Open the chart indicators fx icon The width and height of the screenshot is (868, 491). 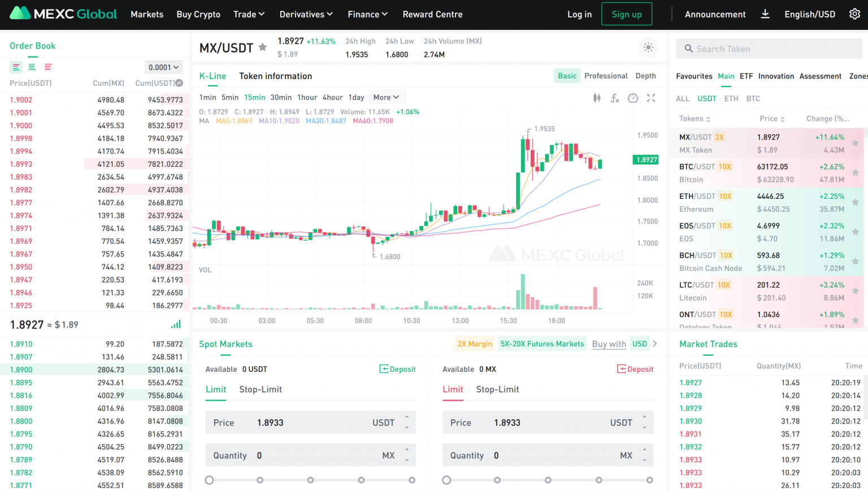click(x=615, y=98)
